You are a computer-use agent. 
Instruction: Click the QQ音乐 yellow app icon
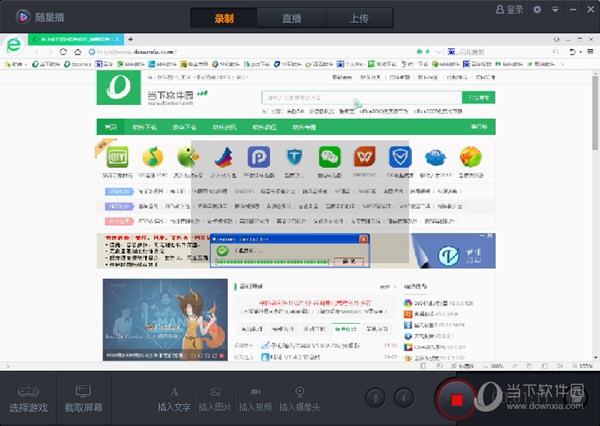pos(153,157)
